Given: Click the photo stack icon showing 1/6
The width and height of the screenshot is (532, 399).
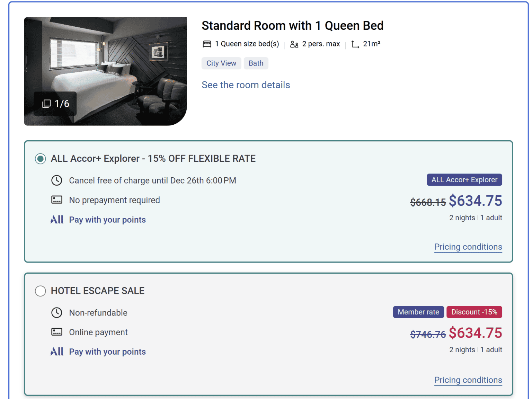Looking at the screenshot, I should coord(47,103).
